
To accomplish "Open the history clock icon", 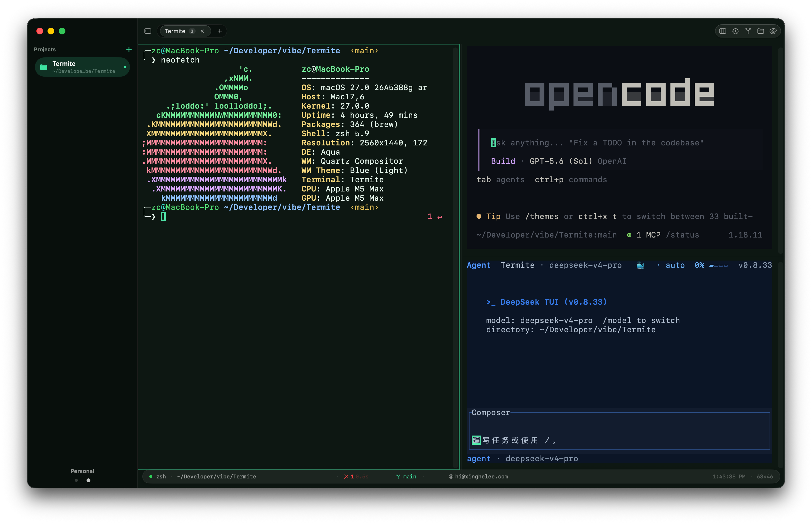I will click(735, 31).
